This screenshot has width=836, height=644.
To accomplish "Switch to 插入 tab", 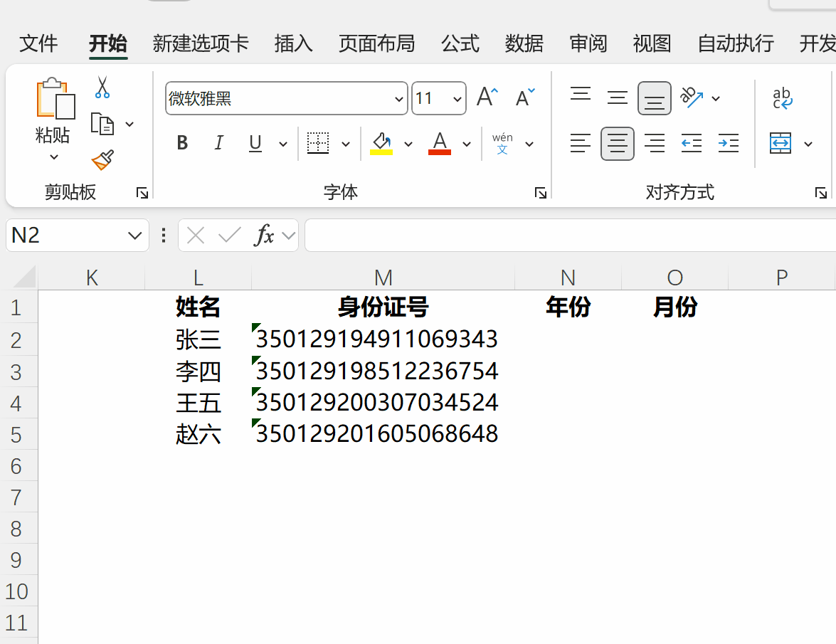I will [293, 43].
